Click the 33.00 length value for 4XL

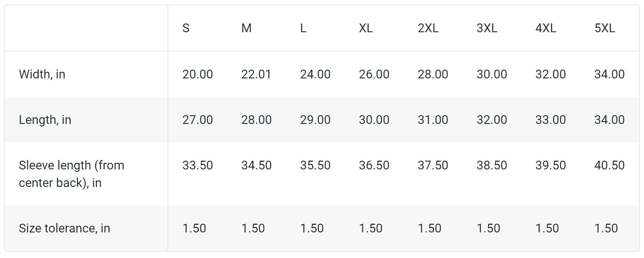pos(550,120)
